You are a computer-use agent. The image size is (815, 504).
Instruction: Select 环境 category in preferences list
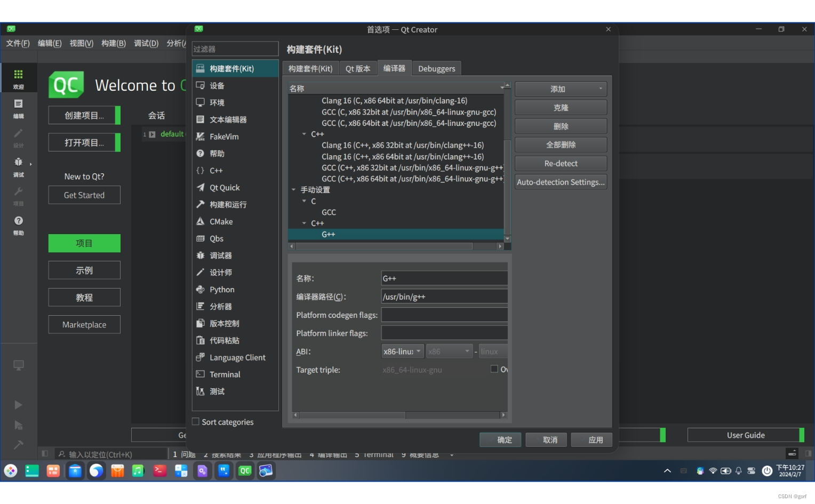(235, 102)
